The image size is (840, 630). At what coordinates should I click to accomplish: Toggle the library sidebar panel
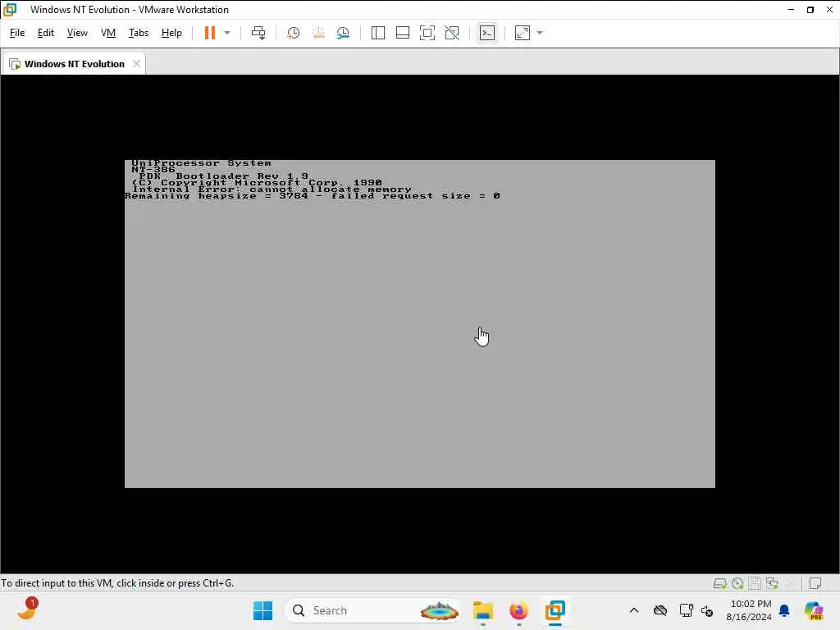[377, 33]
